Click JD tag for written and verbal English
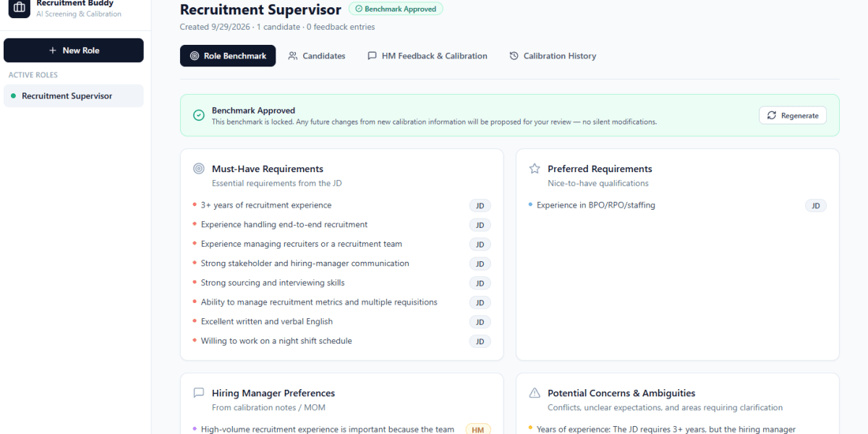This screenshot has height=434, width=868. click(x=480, y=322)
